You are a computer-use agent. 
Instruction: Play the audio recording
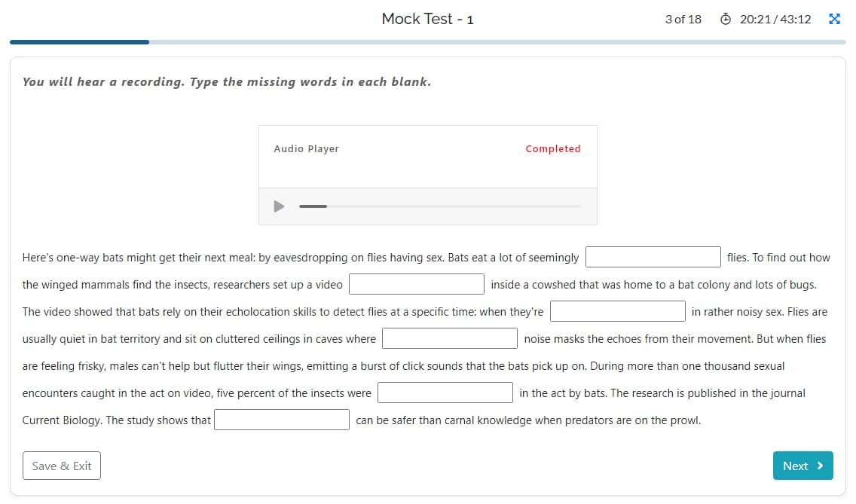279,206
